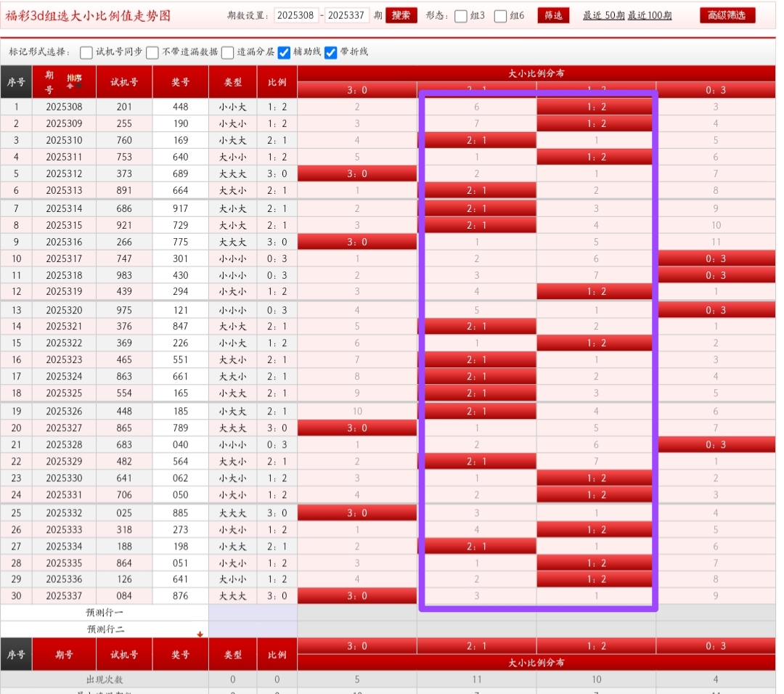Image resolution: width=784 pixels, height=694 pixels.
Task: Click the 排序 sort icon in header
Action: click(74, 81)
